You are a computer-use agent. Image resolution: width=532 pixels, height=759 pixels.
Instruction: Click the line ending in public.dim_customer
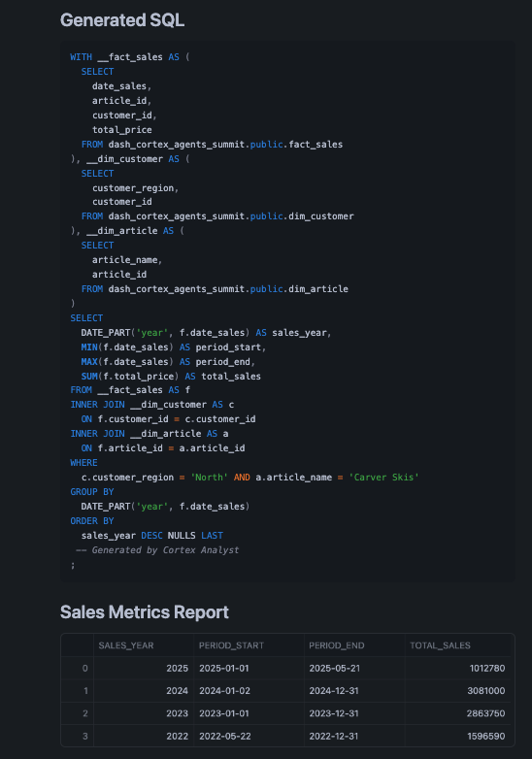(x=217, y=215)
